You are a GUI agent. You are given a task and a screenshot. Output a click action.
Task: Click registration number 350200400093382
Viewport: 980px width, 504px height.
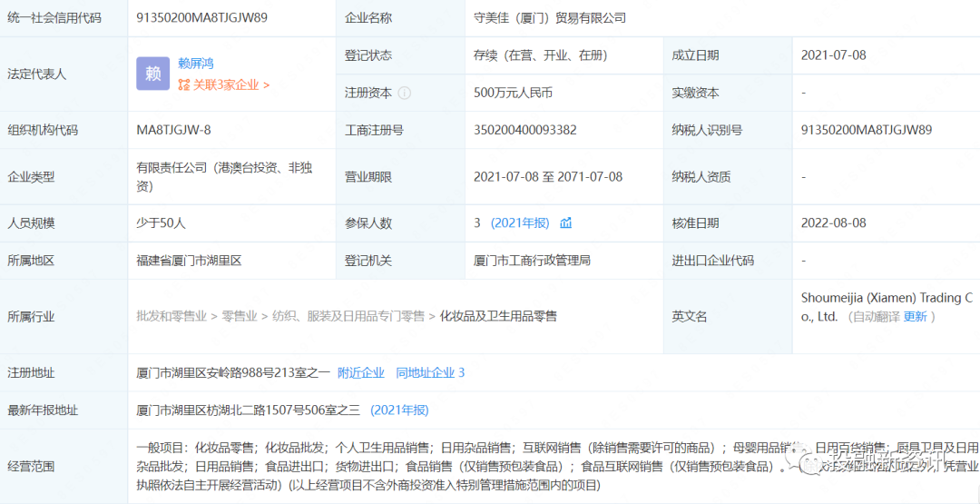pos(525,130)
